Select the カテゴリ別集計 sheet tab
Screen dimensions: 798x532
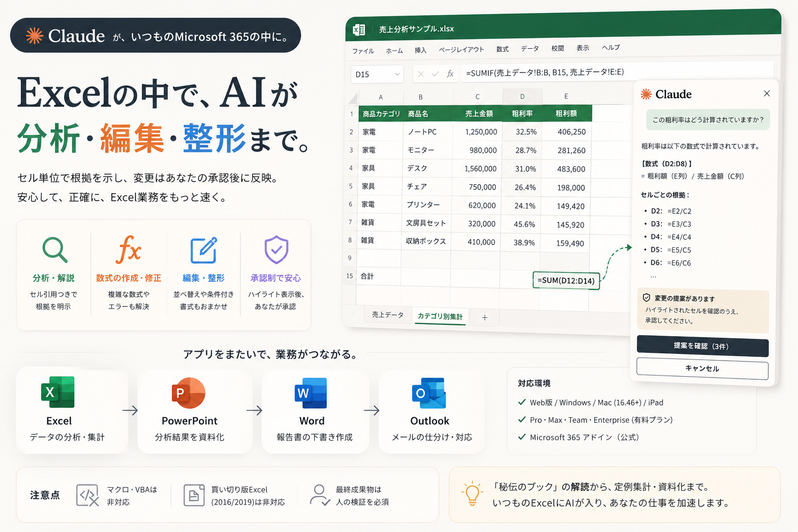coord(440,316)
